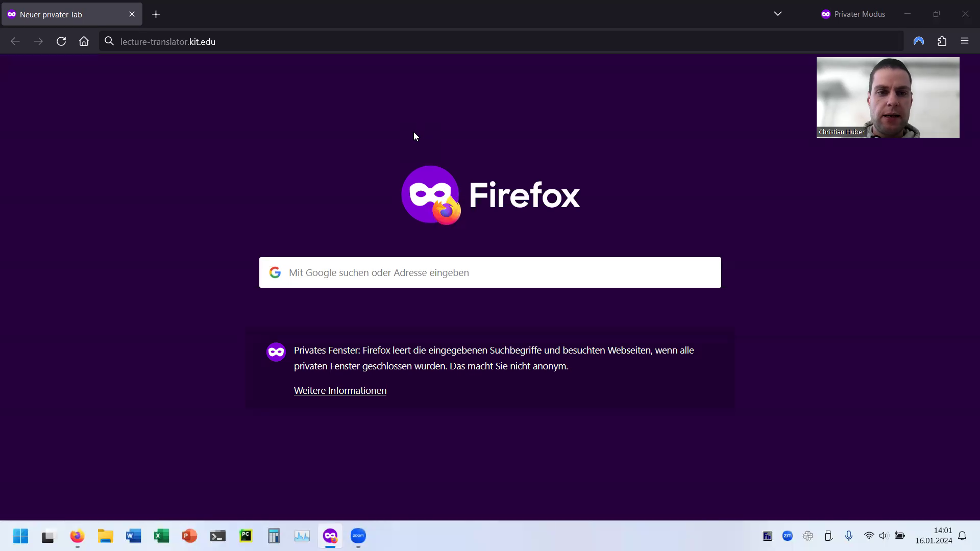Open the notifications bell
The width and height of the screenshot is (980, 551).
[x=962, y=536]
